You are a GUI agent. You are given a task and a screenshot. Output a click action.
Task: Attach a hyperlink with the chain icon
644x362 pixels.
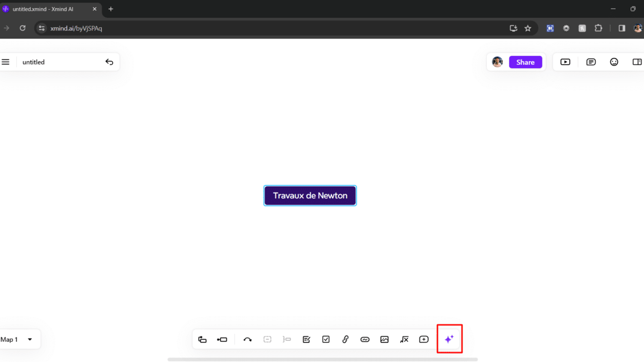tap(346, 339)
